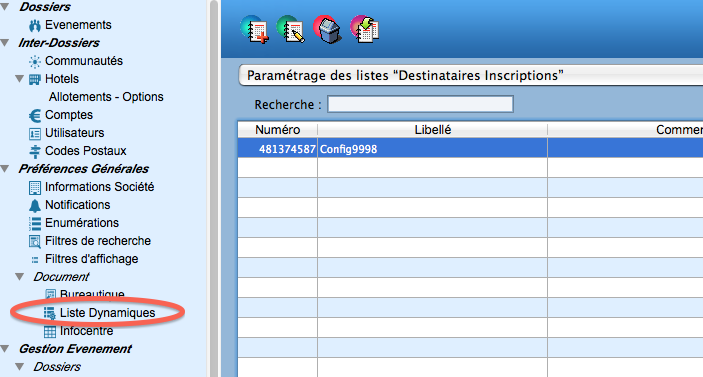Sort by the Numéro column header

278,130
